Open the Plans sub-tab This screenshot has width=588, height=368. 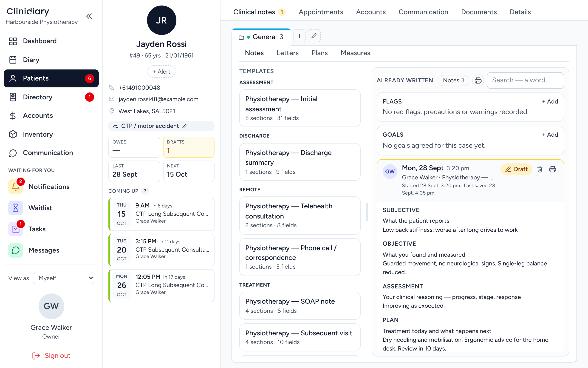pos(319,53)
